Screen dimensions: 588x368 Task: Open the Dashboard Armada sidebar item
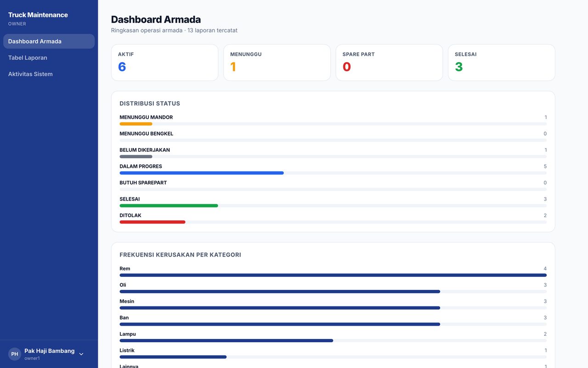pyautogui.click(x=49, y=41)
